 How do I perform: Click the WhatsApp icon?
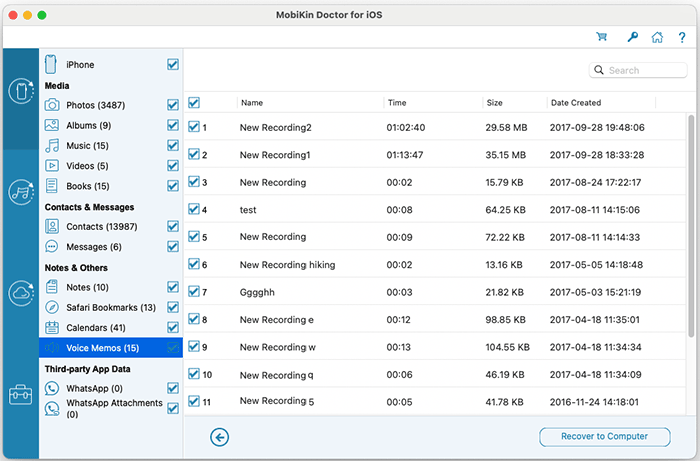click(52, 388)
